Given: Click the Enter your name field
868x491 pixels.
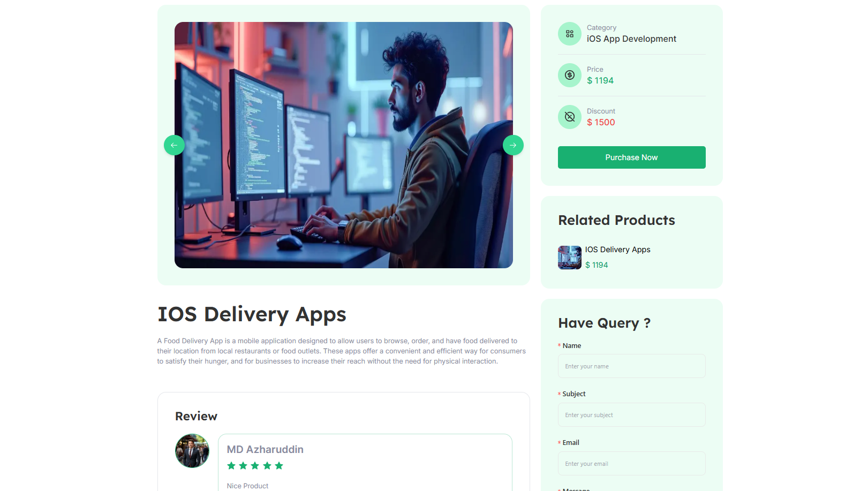Looking at the screenshot, I should coord(631,366).
